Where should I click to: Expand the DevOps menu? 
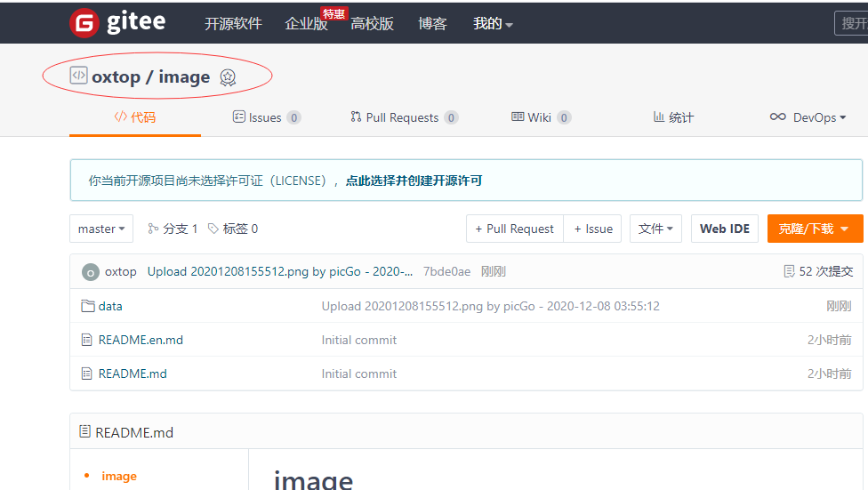[808, 117]
